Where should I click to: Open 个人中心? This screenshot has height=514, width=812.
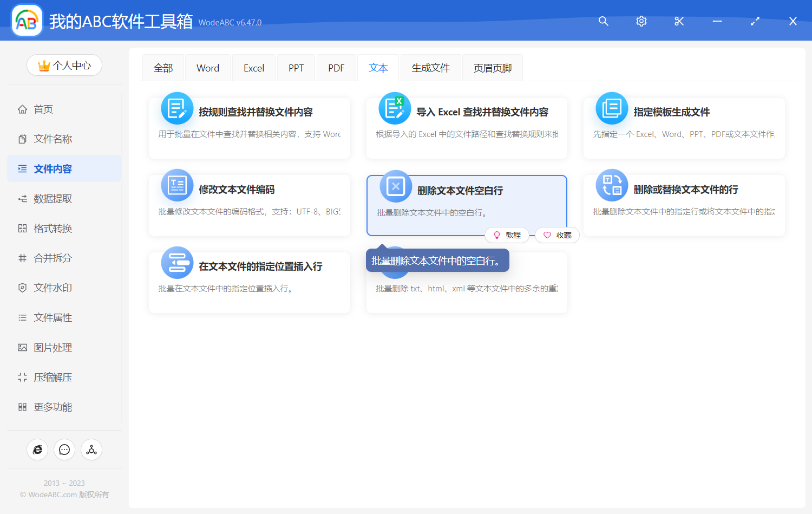tap(64, 65)
